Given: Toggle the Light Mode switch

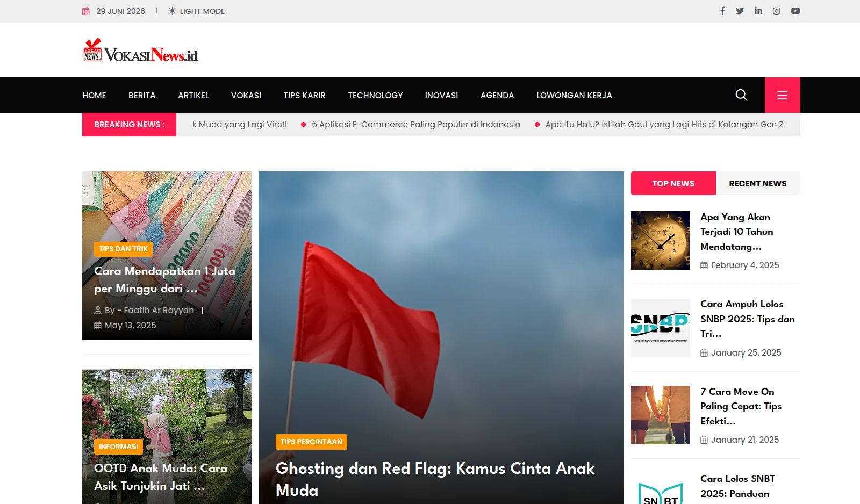Looking at the screenshot, I should 196,11.
